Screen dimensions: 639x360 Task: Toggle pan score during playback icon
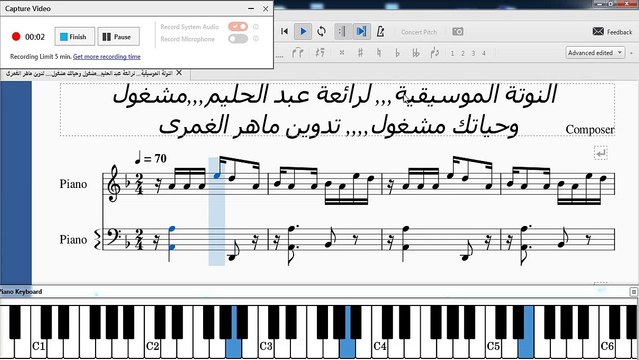361,31
